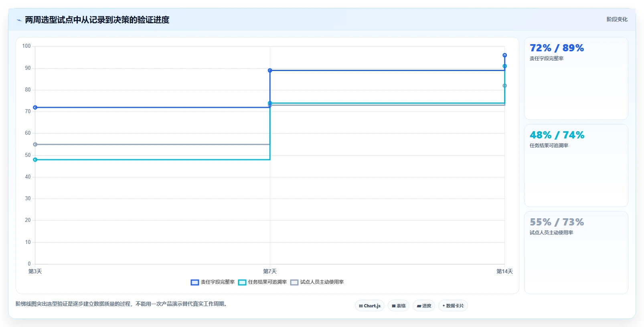
Task: Select the 数据卡片 pill
Action: tap(453, 306)
